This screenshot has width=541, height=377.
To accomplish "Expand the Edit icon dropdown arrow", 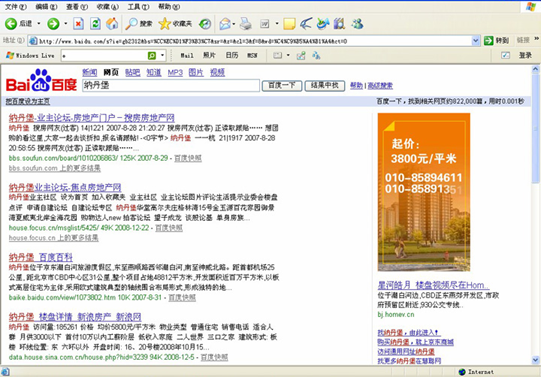I will coord(277,24).
